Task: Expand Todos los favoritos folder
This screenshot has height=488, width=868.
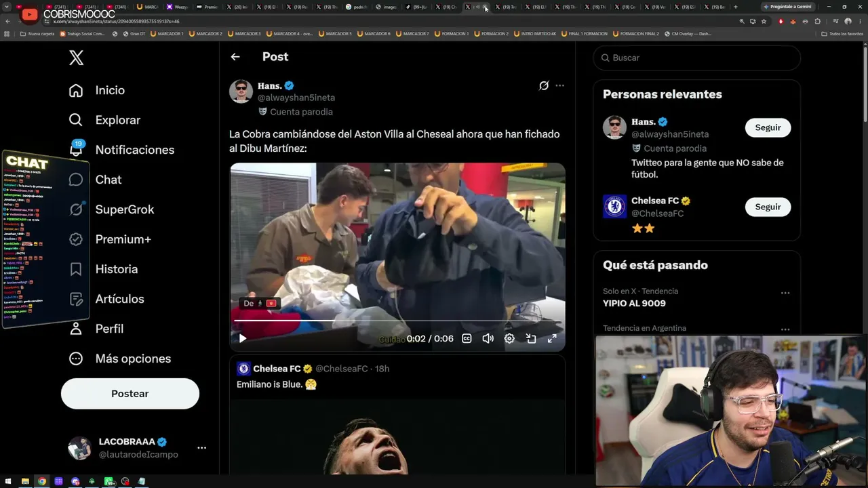Action: click(842, 34)
